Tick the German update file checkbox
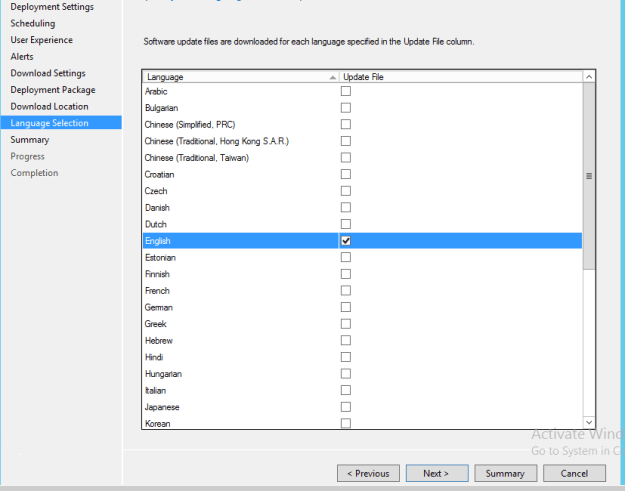The image size is (625, 491). click(x=346, y=307)
